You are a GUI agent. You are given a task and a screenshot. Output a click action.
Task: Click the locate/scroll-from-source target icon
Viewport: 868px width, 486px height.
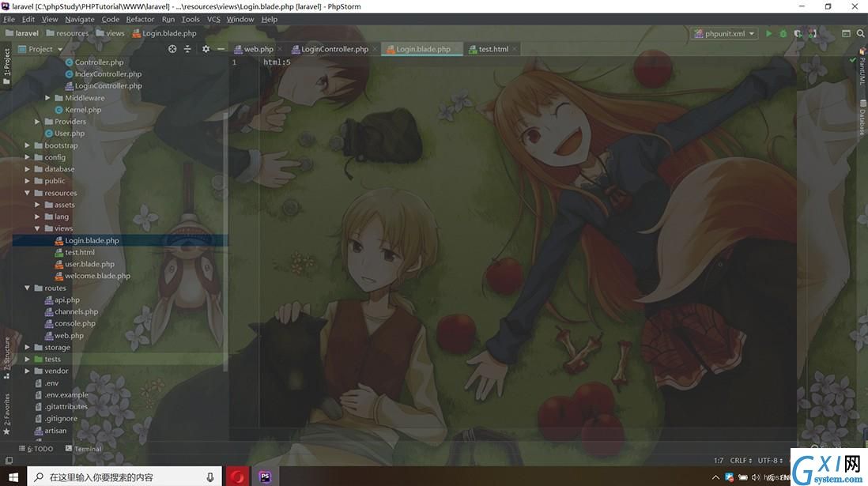tap(172, 49)
